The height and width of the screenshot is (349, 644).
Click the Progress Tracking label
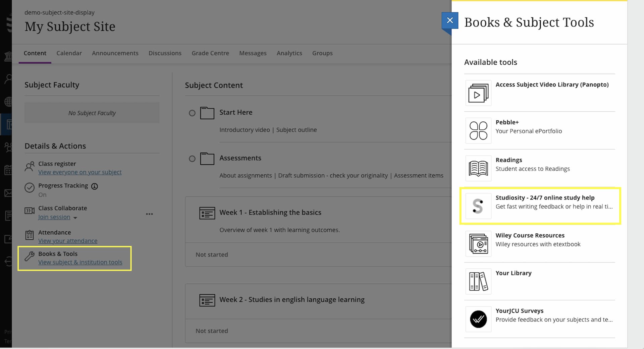click(63, 185)
